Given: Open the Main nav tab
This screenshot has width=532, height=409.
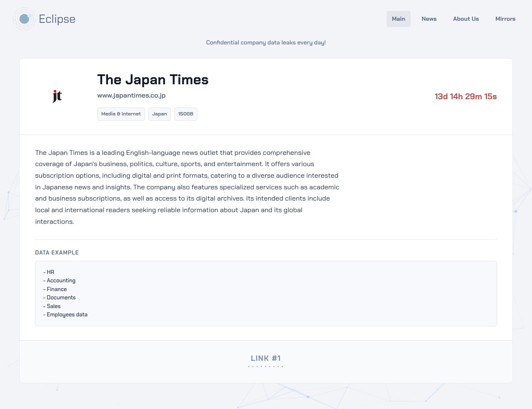Looking at the screenshot, I should point(398,19).
